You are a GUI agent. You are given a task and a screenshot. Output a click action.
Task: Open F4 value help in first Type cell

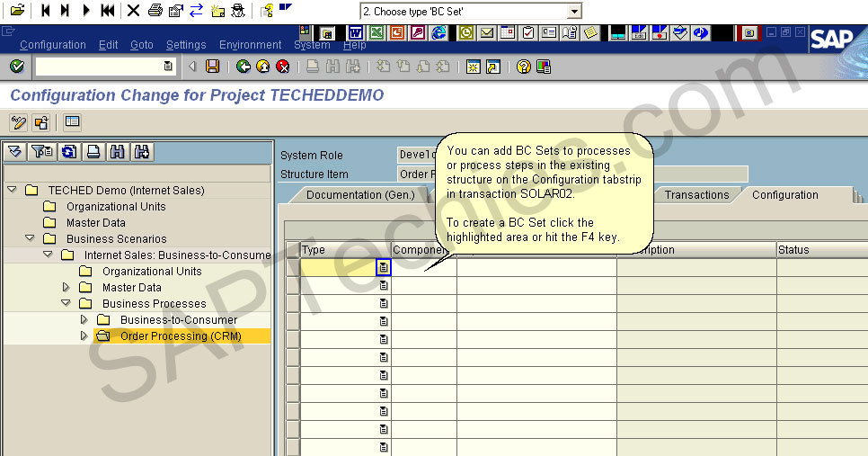click(x=383, y=268)
